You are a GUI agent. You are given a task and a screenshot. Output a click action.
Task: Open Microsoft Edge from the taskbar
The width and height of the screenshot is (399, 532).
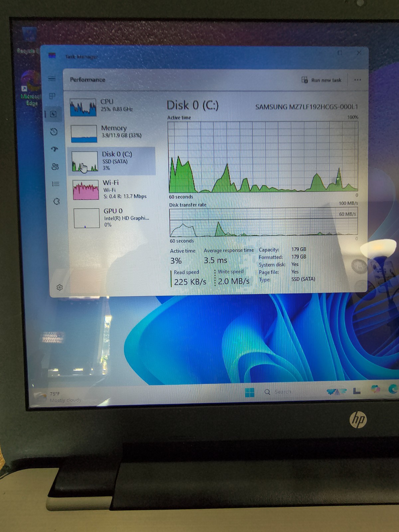tap(393, 389)
